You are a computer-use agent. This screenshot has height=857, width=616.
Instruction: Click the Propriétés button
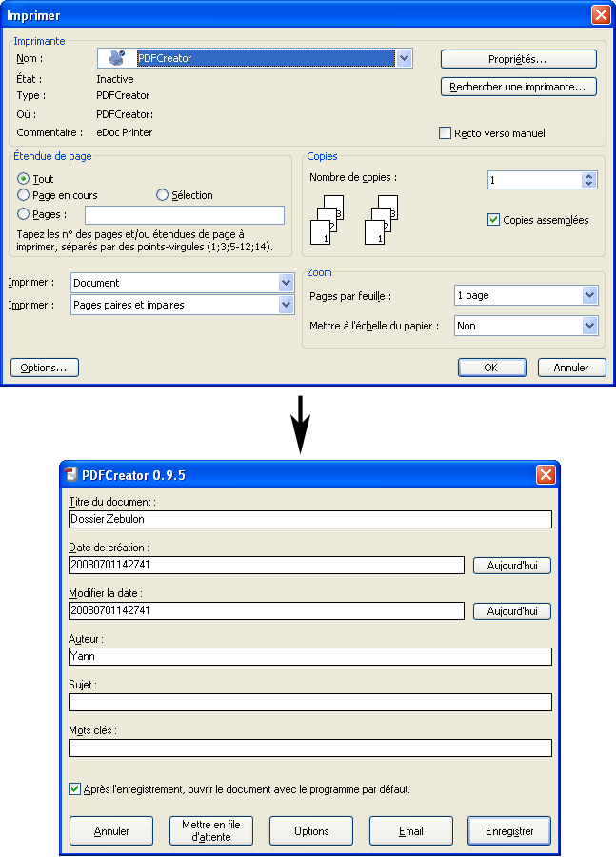pyautogui.click(x=518, y=59)
